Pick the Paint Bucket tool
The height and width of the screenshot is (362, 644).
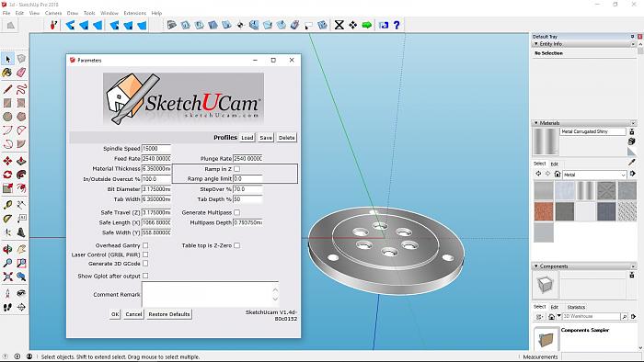click(7, 73)
